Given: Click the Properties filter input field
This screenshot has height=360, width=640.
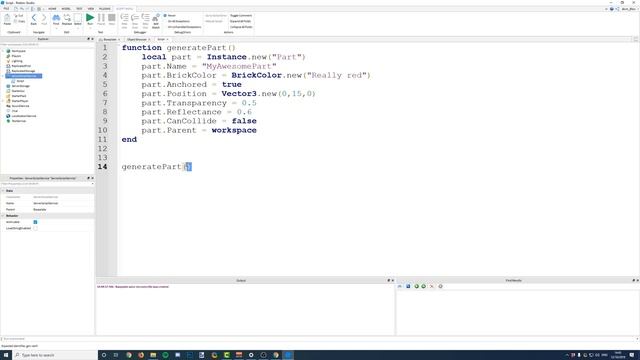Looking at the screenshot, I should tap(47, 184).
